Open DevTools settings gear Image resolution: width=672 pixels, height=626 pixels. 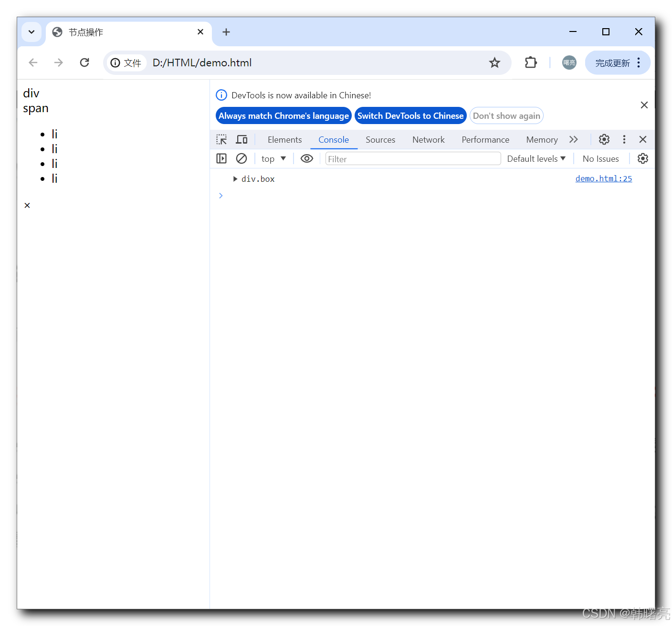pyautogui.click(x=604, y=139)
